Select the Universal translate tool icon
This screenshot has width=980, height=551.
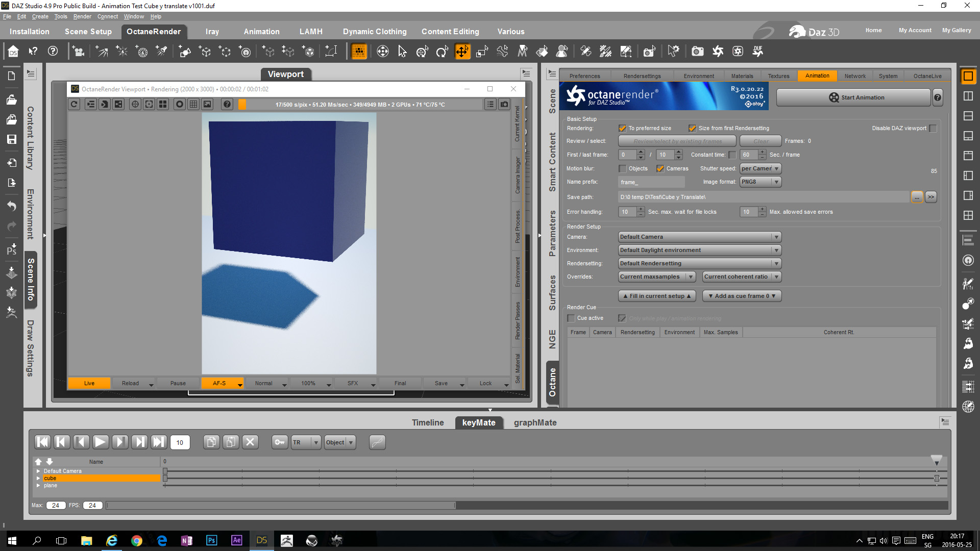(462, 52)
